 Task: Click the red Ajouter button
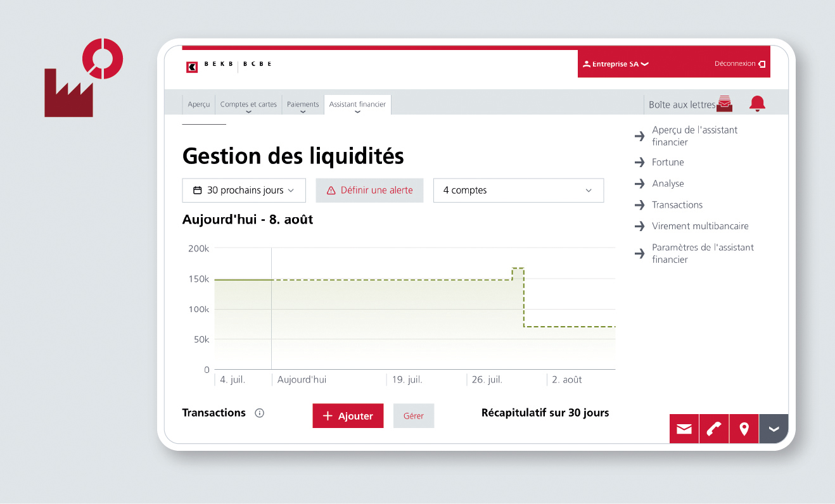[348, 416]
